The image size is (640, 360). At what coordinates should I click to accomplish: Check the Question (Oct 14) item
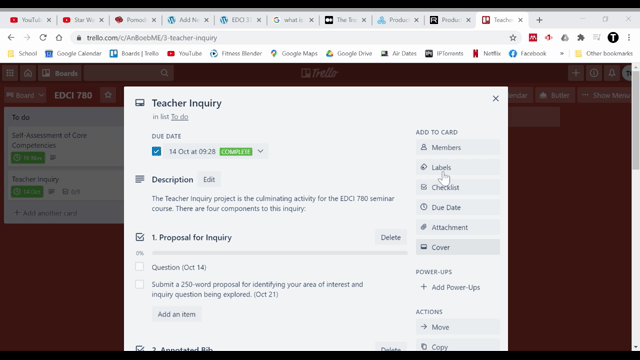coord(140,267)
